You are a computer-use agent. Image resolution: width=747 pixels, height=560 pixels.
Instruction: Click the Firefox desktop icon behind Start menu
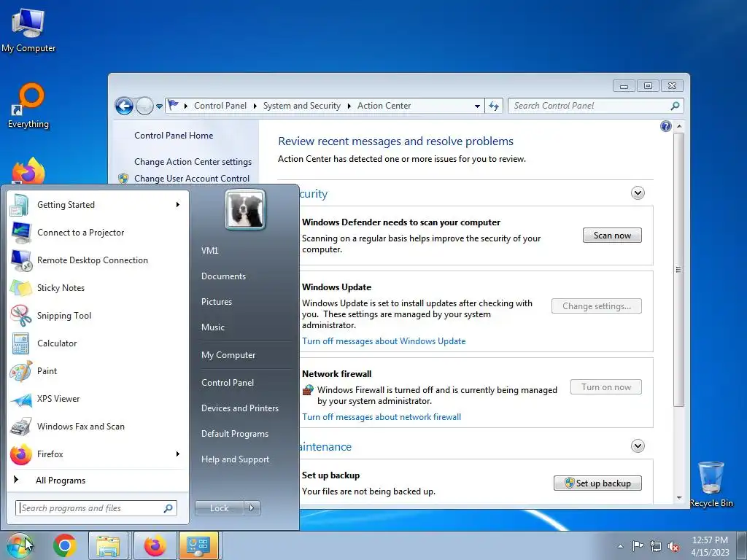pyautogui.click(x=28, y=171)
